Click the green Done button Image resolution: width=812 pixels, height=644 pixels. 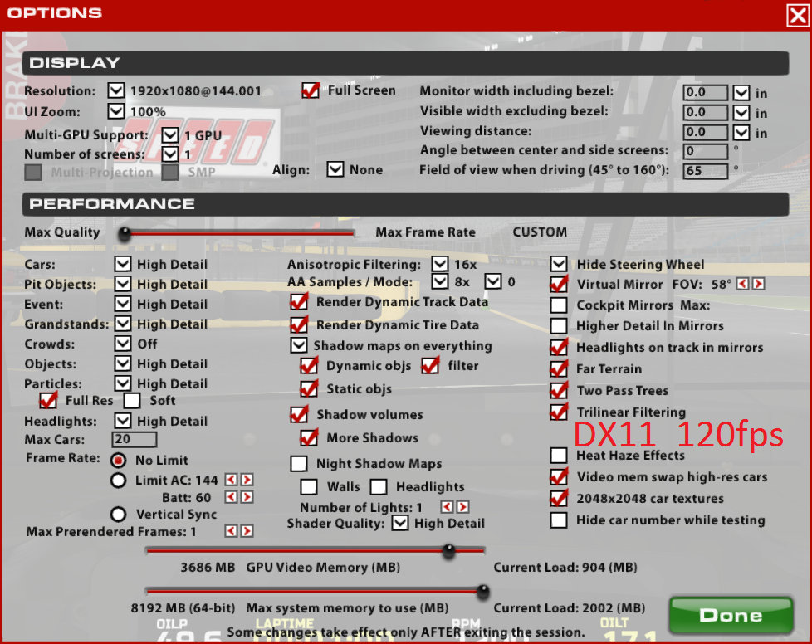point(730,616)
